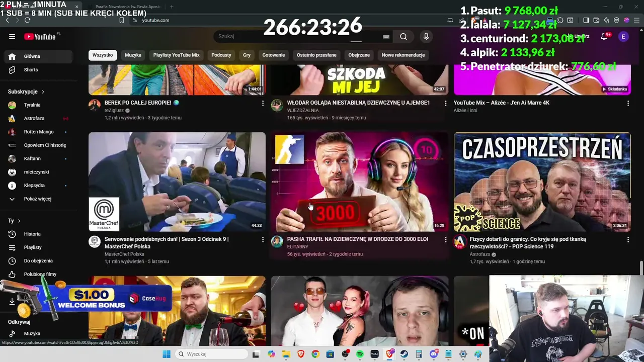Open the Kaftann subscription channel
644x362 pixels.
click(39, 158)
